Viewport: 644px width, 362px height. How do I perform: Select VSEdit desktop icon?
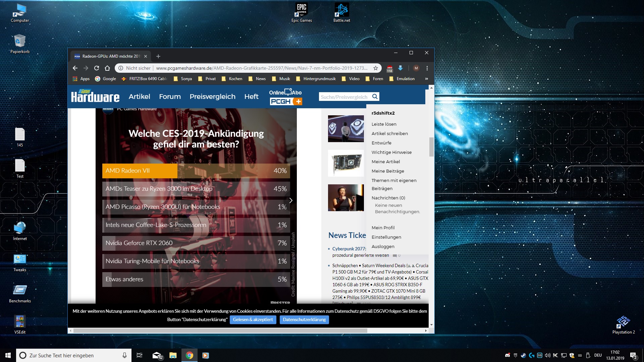(x=20, y=324)
